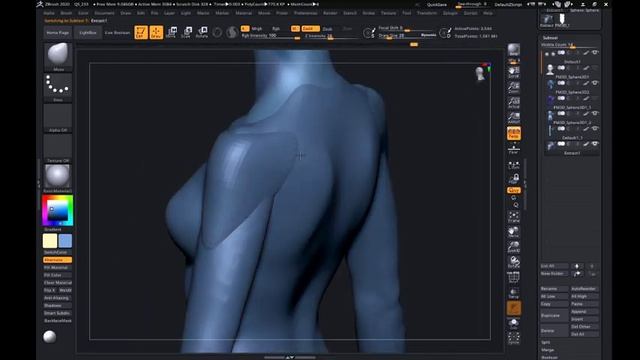Open the Zplugin menu
Screen dimensions: 640x360
click(x=451, y=13)
